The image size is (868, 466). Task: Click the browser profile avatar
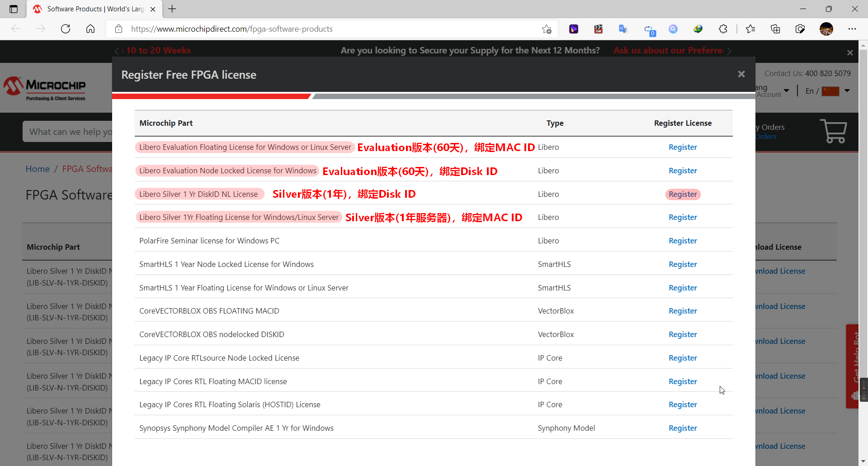pyautogui.click(x=826, y=29)
